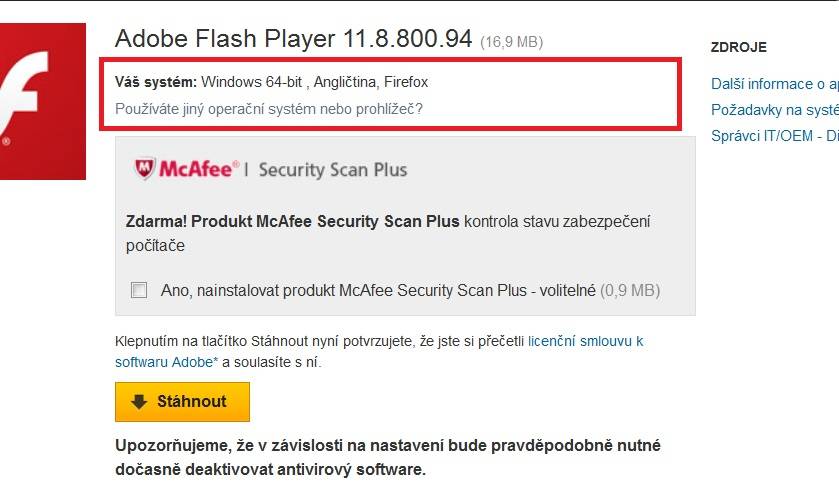Open the 'Správci IT/OEM' link
Viewport: 839px width, 486px height.
click(761, 136)
